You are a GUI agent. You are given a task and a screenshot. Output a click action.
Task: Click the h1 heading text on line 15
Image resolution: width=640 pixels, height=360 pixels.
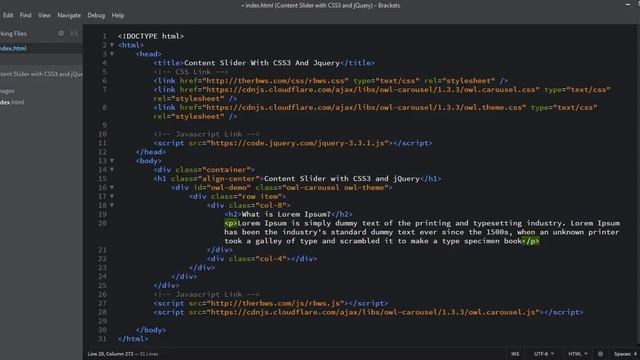[342, 179]
